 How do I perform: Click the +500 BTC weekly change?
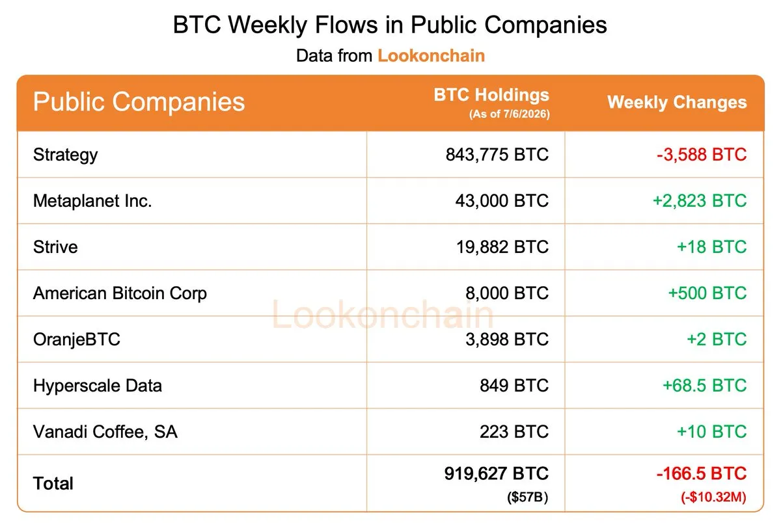pos(707,293)
